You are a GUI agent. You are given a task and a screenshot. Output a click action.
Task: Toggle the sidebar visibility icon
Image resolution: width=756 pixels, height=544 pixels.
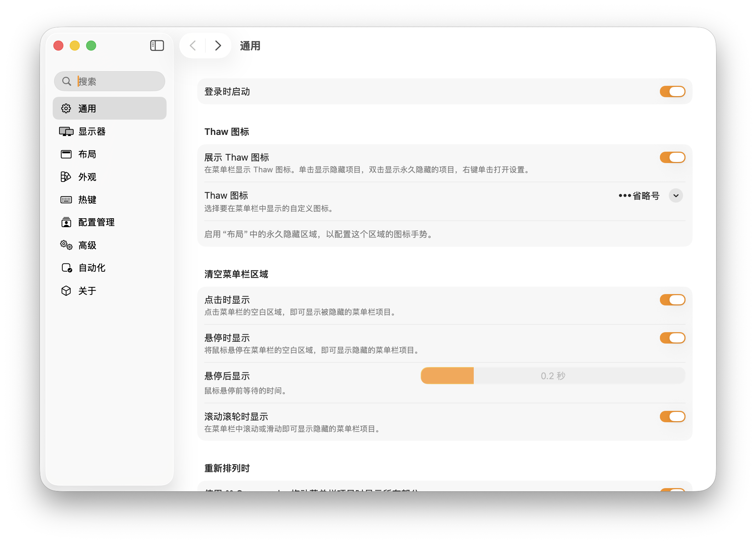(x=157, y=46)
